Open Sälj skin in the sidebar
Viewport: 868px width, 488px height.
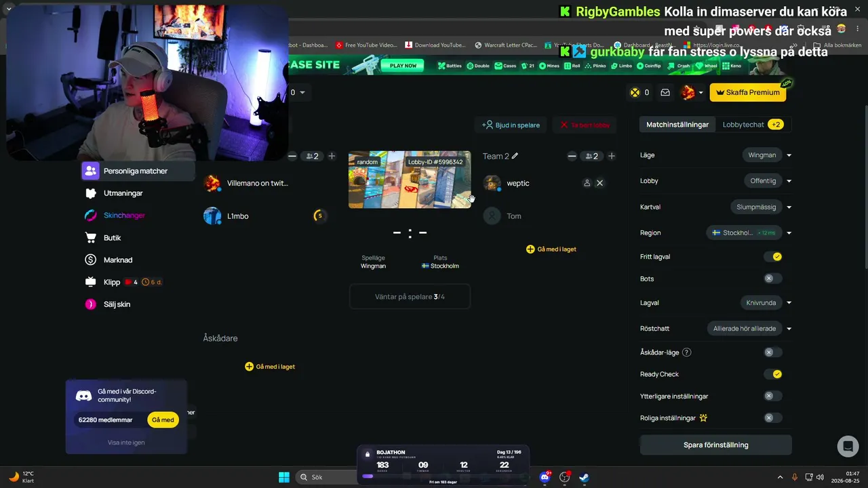coord(117,304)
